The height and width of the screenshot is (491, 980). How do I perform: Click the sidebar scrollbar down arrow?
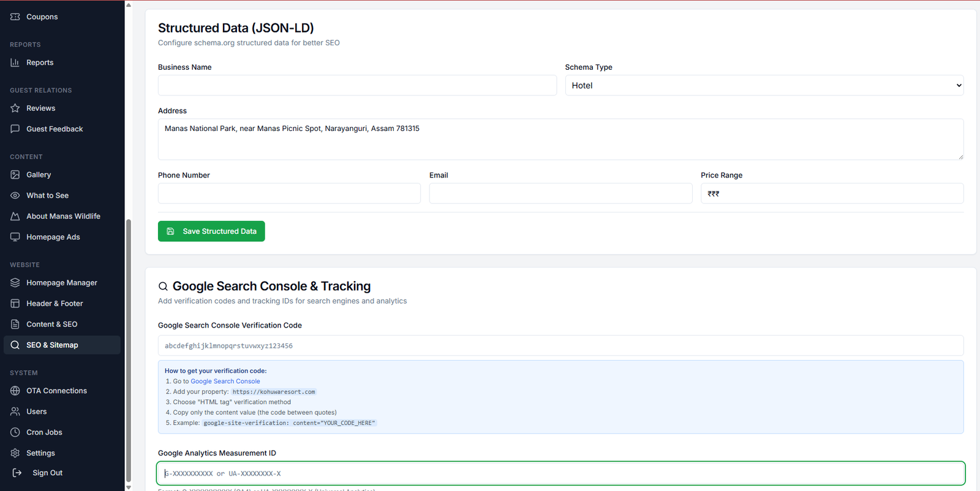[128, 487]
